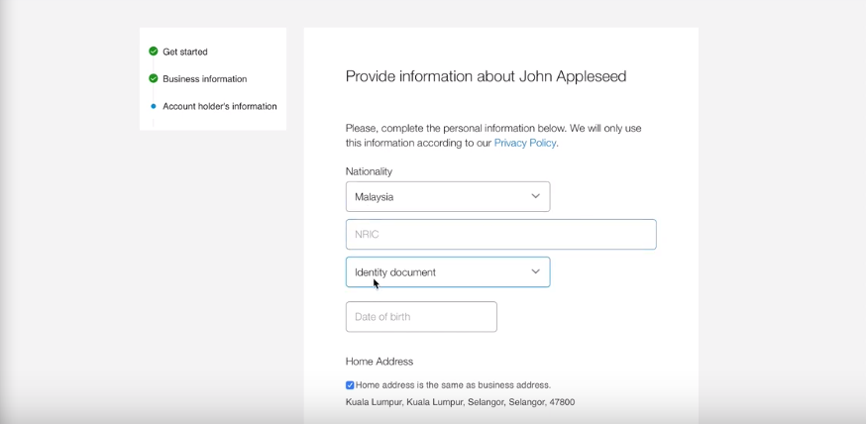Click the chevron arrow in Identity document field

pos(535,271)
